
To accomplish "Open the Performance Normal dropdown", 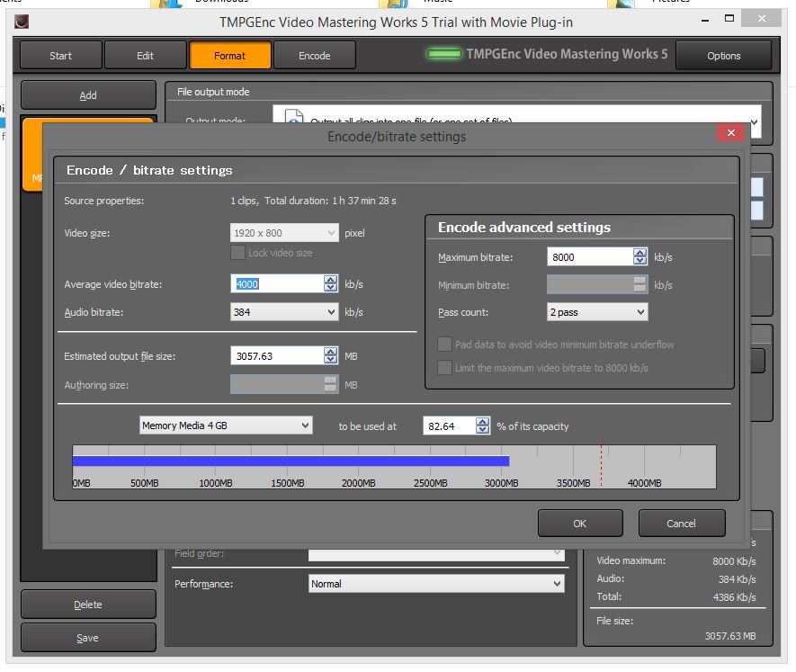I will (x=436, y=584).
